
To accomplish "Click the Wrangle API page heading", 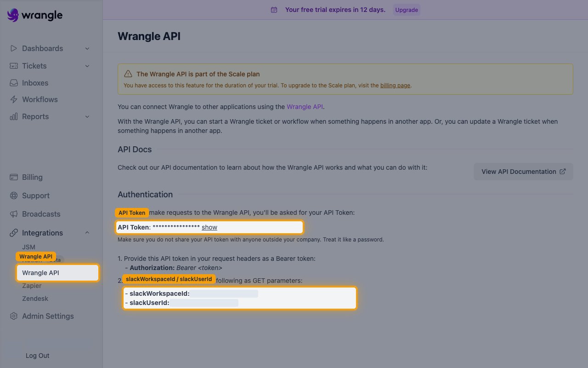I will (x=149, y=36).
